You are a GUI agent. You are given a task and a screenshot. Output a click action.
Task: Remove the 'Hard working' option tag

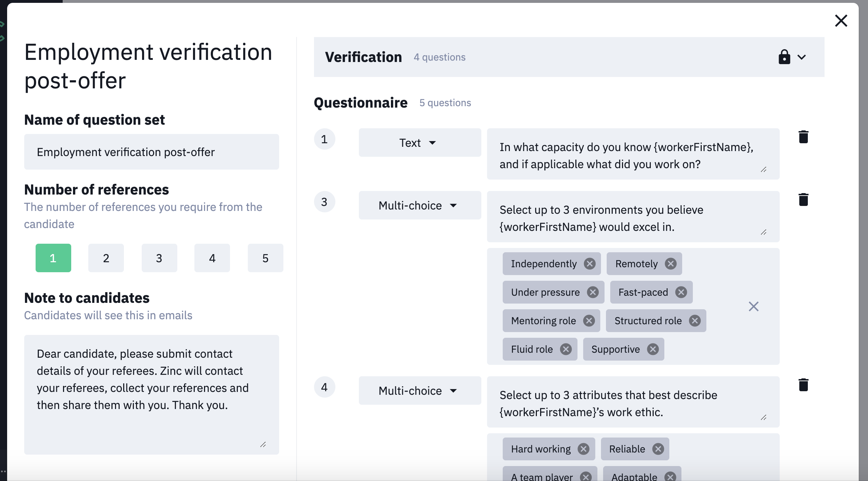click(x=584, y=449)
